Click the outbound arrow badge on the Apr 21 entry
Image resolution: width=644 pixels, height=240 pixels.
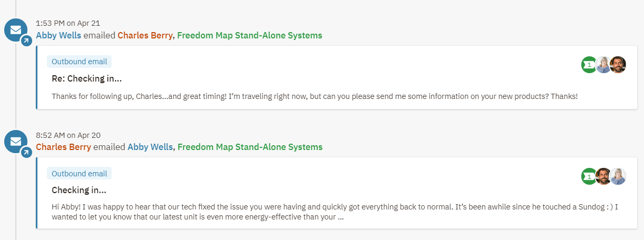pyautogui.click(x=26, y=41)
